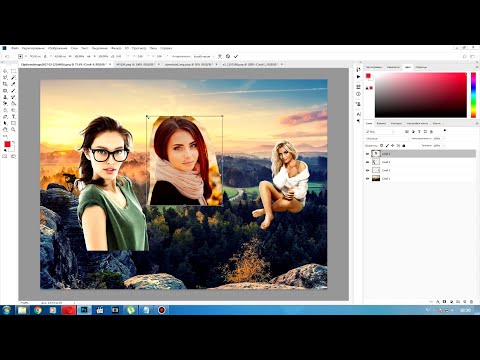Image resolution: width=480 pixels, height=360 pixels.
Task: Open the blend mode Обычные dropdown
Action: tap(387, 138)
